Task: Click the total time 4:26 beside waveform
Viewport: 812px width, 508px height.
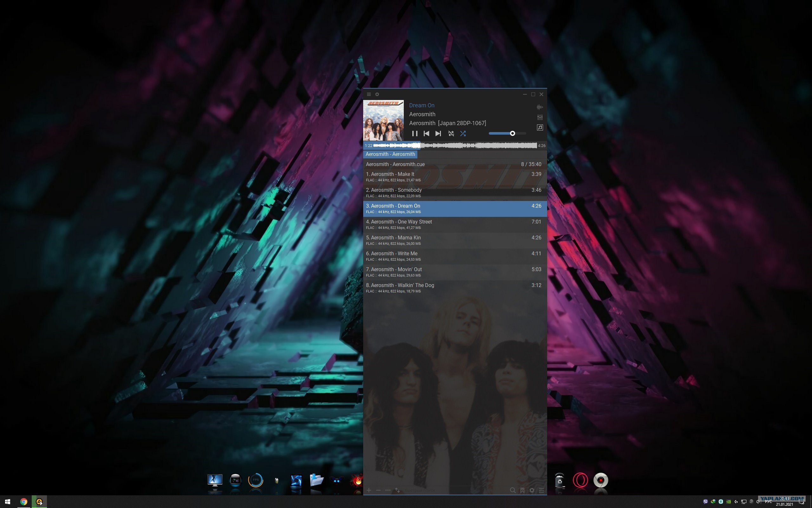Action: pos(541,145)
